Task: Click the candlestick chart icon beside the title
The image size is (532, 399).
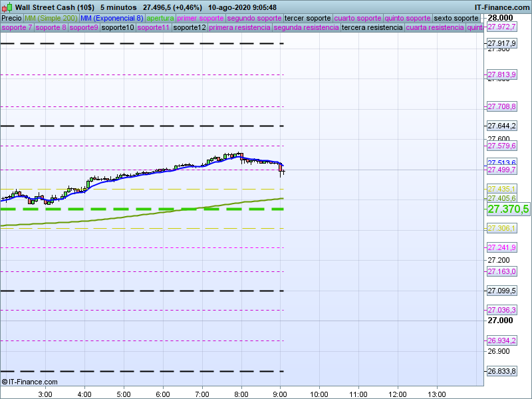Action: [7, 7]
